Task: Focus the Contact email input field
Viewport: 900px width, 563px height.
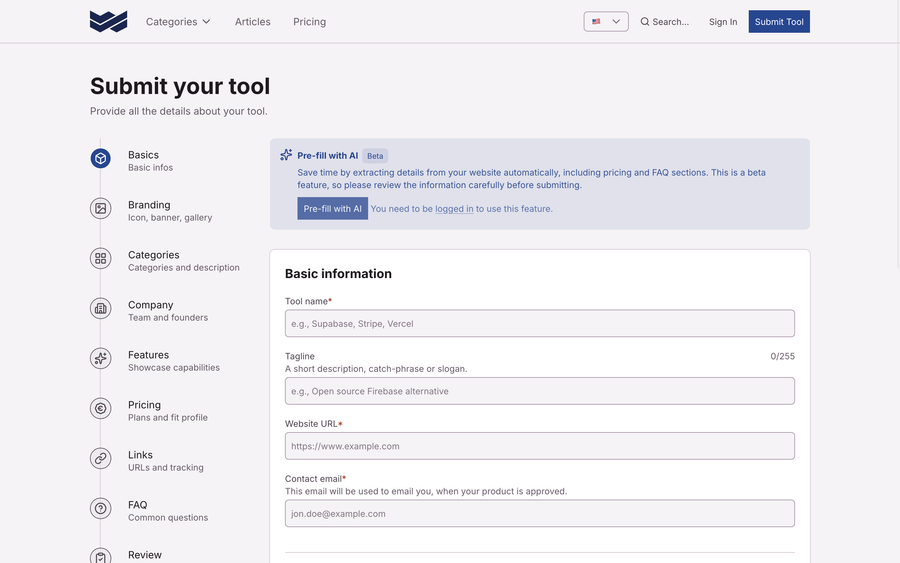Action: 540,514
